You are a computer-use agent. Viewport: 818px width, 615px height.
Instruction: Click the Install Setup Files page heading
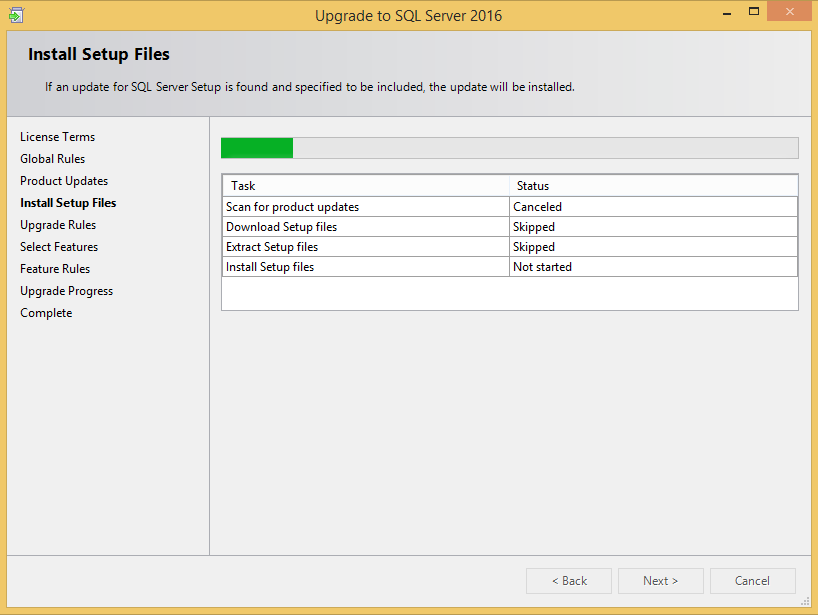99,54
